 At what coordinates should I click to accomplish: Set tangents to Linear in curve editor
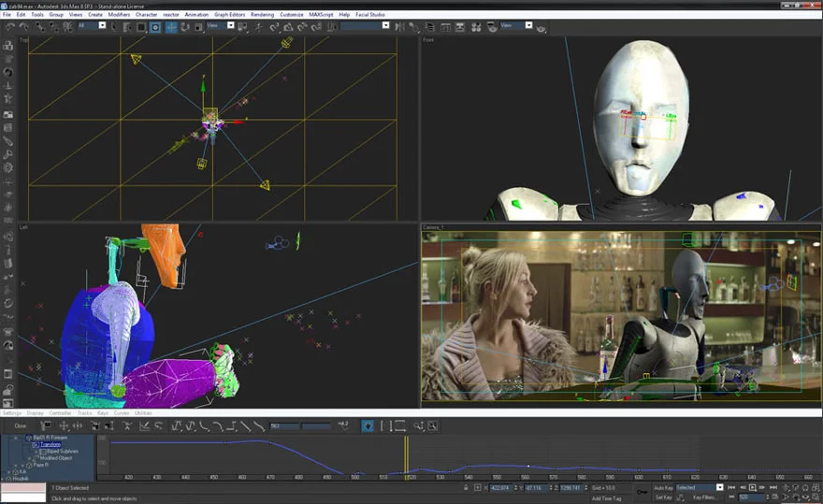pos(246,425)
